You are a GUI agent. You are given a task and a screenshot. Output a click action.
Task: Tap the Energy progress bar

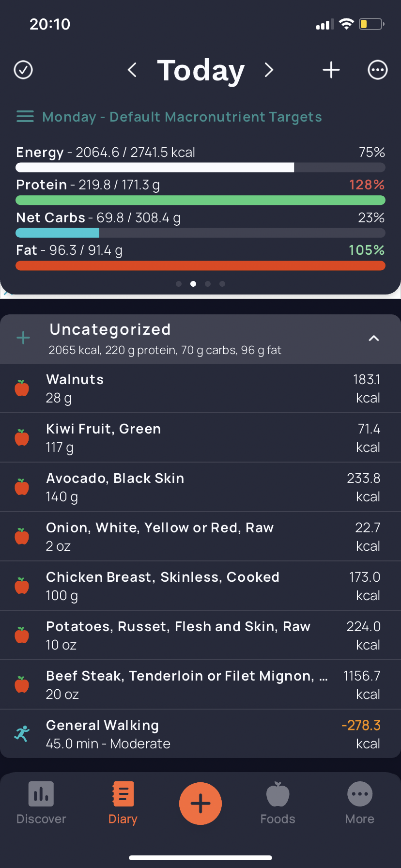(200, 168)
